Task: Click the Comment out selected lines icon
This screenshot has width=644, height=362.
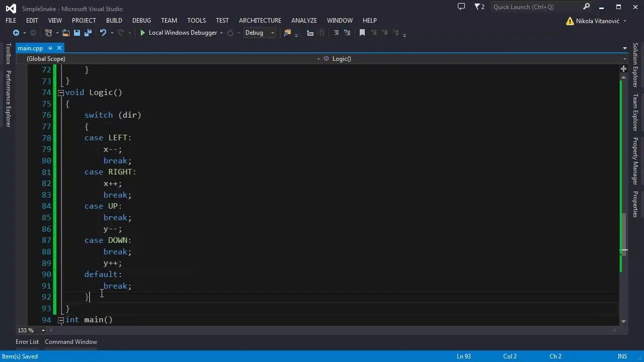Action: click(336, 33)
